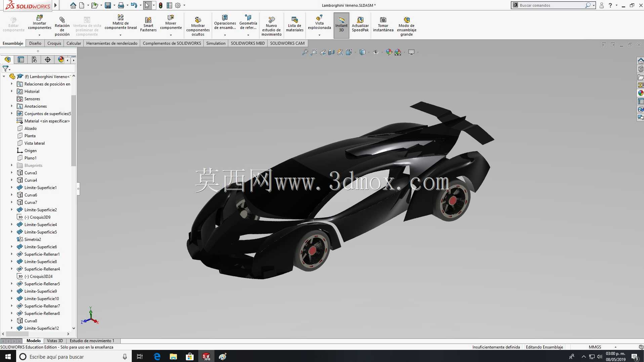This screenshot has width=644, height=362.
Task: Click the Home icon in the quick access toolbar
Action: tap(73, 5)
